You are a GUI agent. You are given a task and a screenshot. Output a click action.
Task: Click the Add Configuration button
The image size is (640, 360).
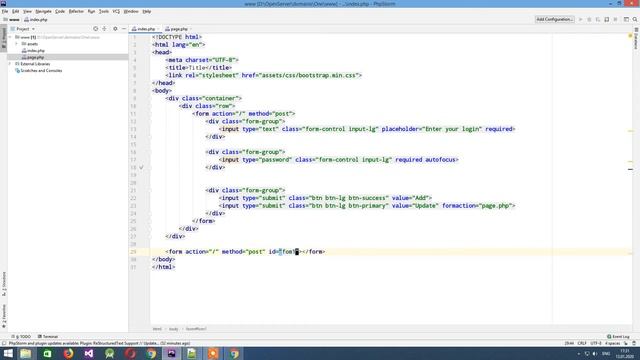[554, 19]
